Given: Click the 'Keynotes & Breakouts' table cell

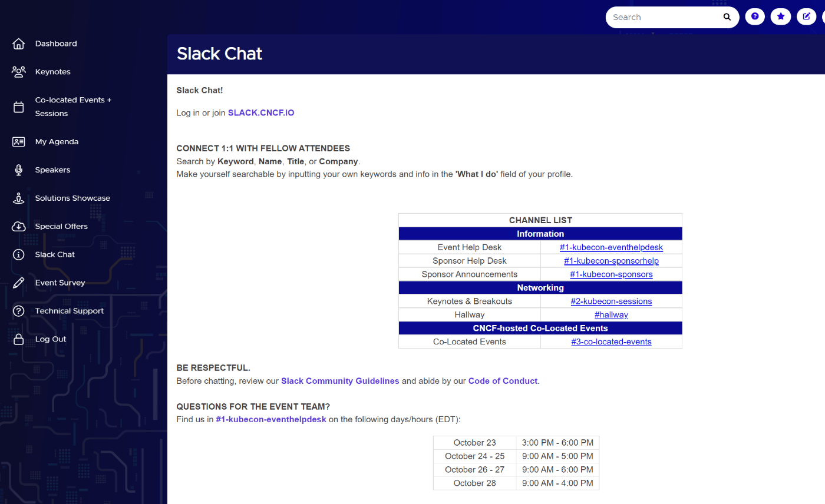Looking at the screenshot, I should [x=470, y=301].
